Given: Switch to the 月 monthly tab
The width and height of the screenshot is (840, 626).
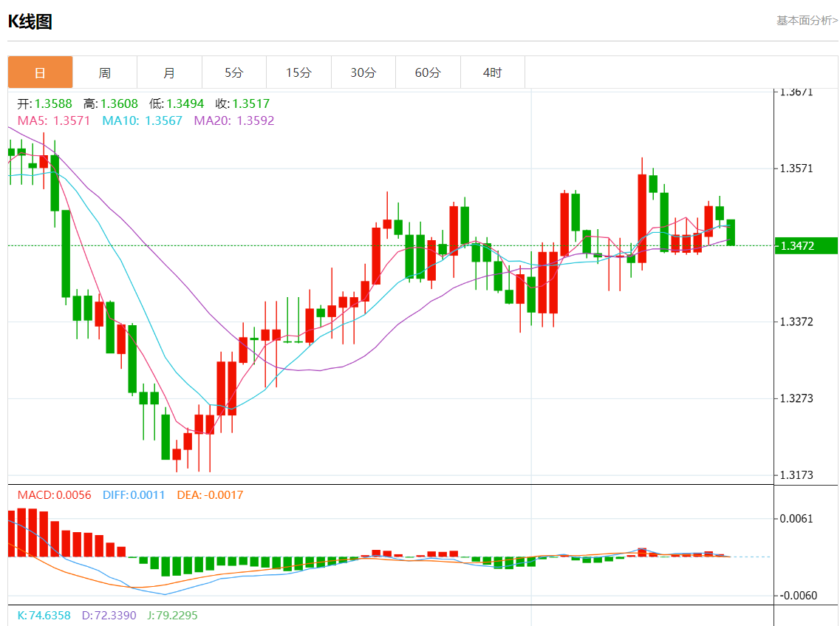Looking at the screenshot, I should (169, 72).
